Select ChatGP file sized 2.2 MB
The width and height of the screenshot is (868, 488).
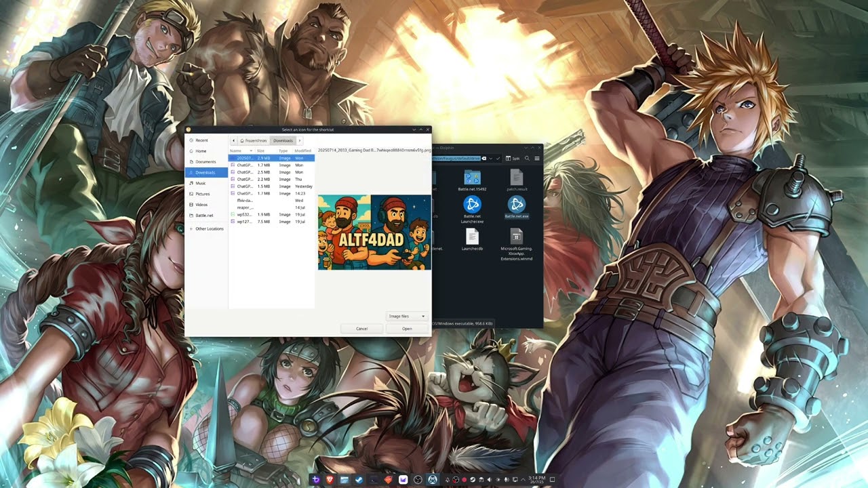click(271, 179)
